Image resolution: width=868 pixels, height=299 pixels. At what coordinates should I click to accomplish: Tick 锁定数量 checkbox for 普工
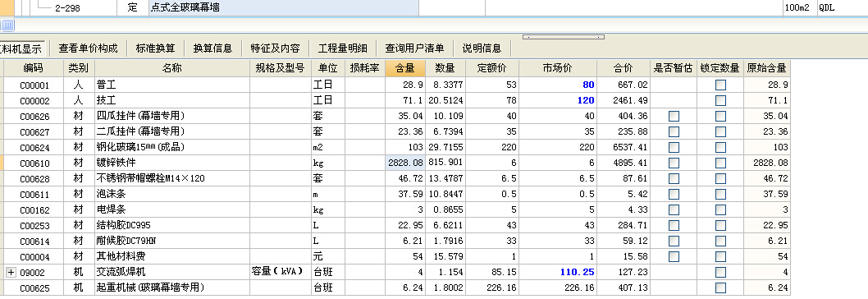tap(720, 85)
